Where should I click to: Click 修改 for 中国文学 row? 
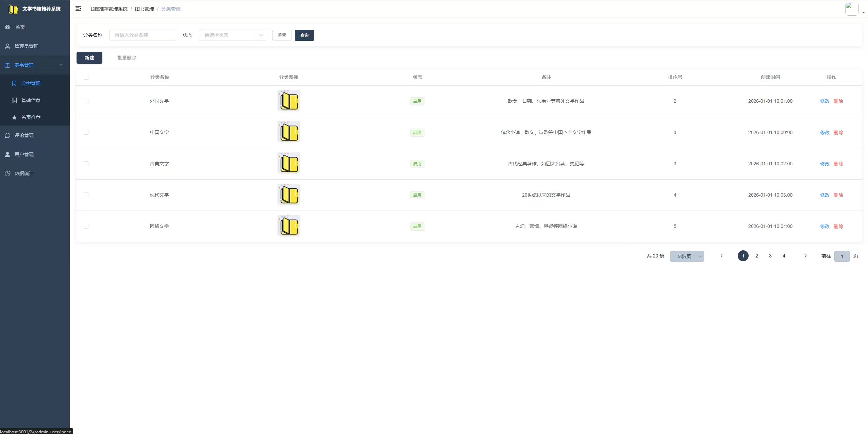825,132
